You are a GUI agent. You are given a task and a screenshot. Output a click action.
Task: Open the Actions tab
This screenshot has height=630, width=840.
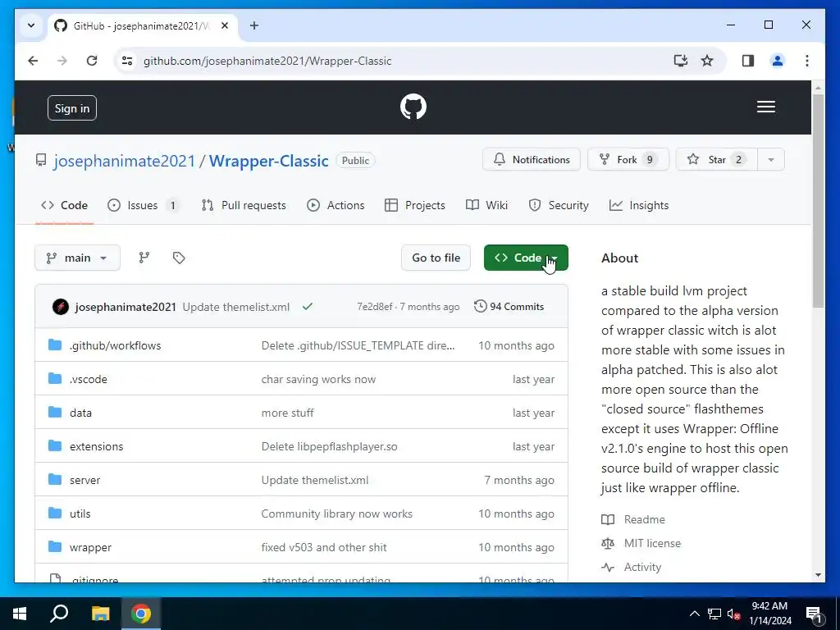pyautogui.click(x=336, y=205)
